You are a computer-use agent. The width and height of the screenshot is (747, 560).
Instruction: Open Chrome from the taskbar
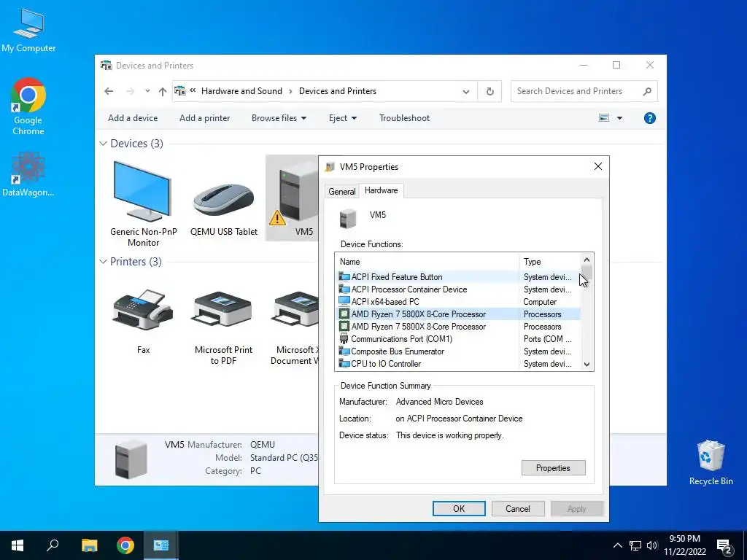click(125, 545)
